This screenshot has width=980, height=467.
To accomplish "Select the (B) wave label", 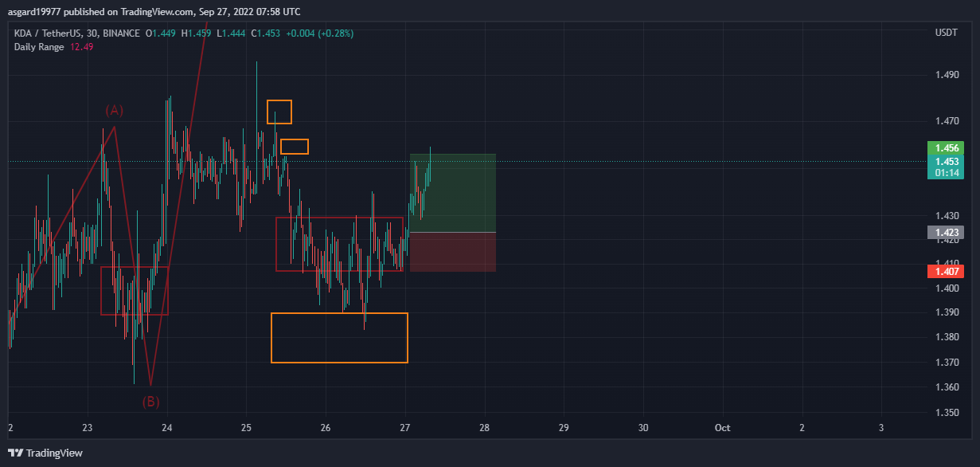I will pyautogui.click(x=150, y=402).
